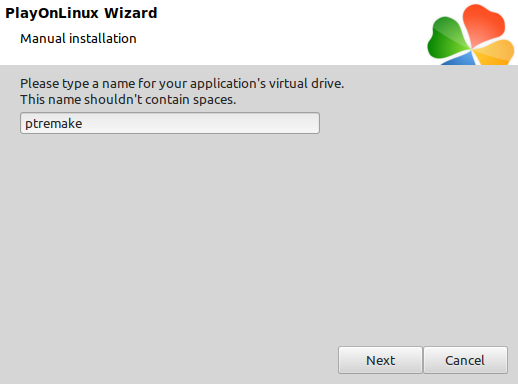Click the center where logo petals meet
The width and height of the screenshot is (518, 384).
(x=472, y=50)
